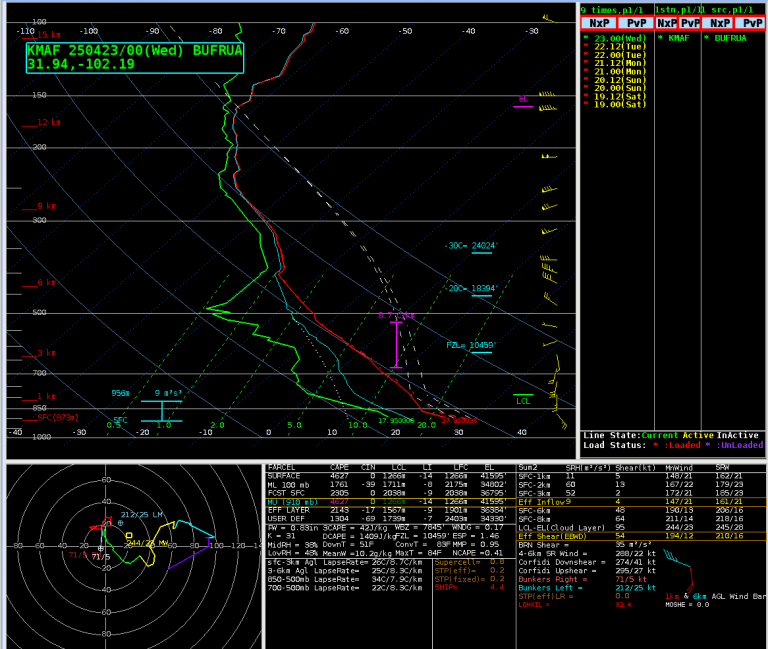The image size is (768, 649).
Task: Click the KMAF 250423/00(Wed) BUFRUA title box
Action: point(135,58)
